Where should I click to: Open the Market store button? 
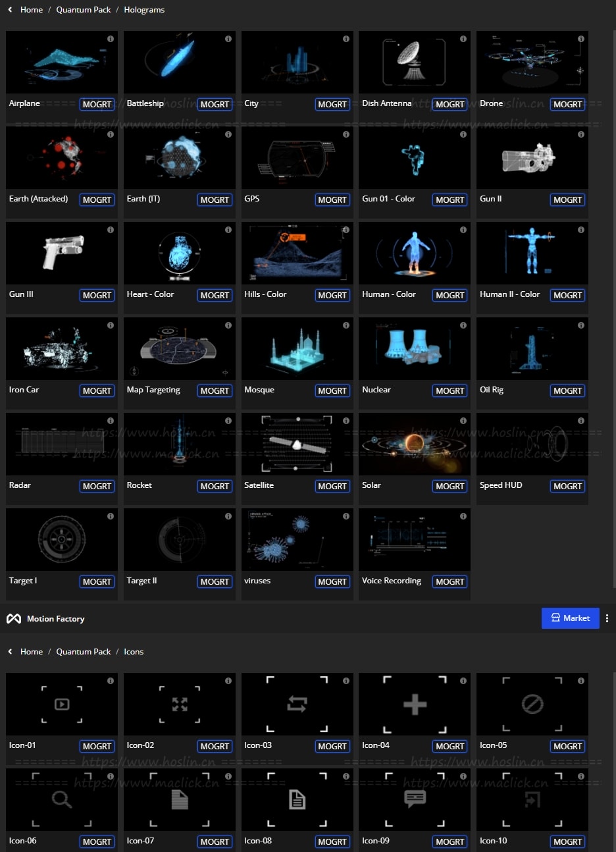pos(570,618)
